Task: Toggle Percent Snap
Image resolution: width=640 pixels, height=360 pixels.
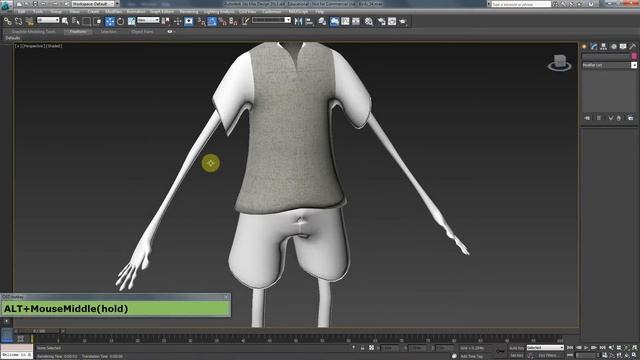Action: [x=223, y=21]
